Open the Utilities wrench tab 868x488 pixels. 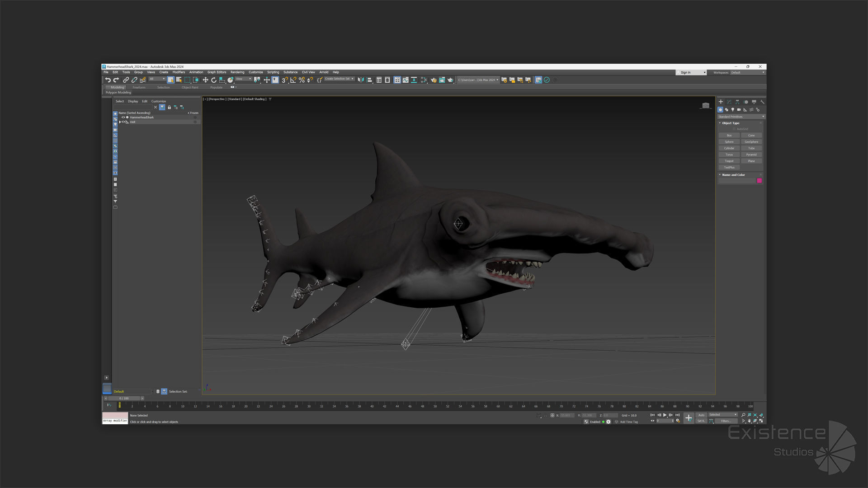pos(762,102)
